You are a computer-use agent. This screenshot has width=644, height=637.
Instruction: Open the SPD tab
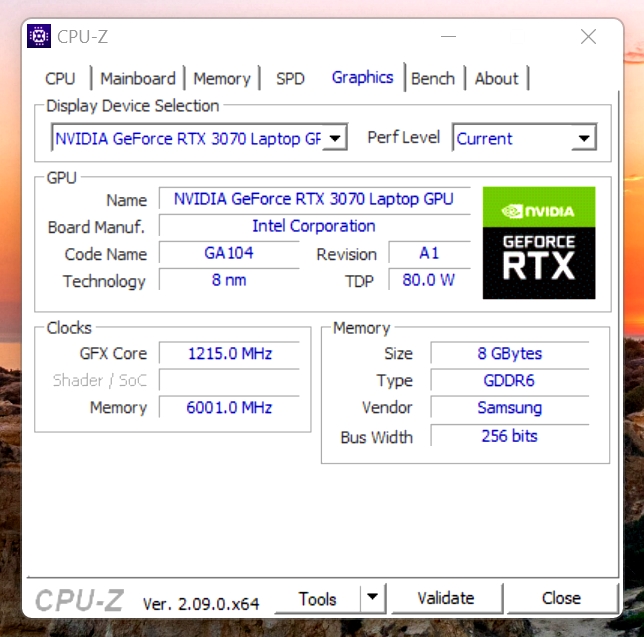pyautogui.click(x=290, y=78)
